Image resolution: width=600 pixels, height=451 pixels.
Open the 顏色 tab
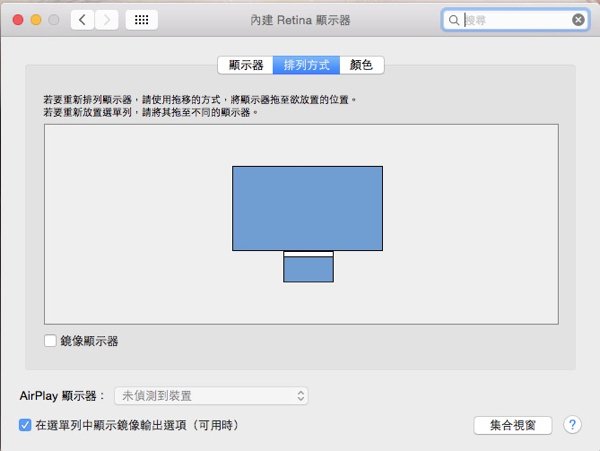tap(361, 65)
